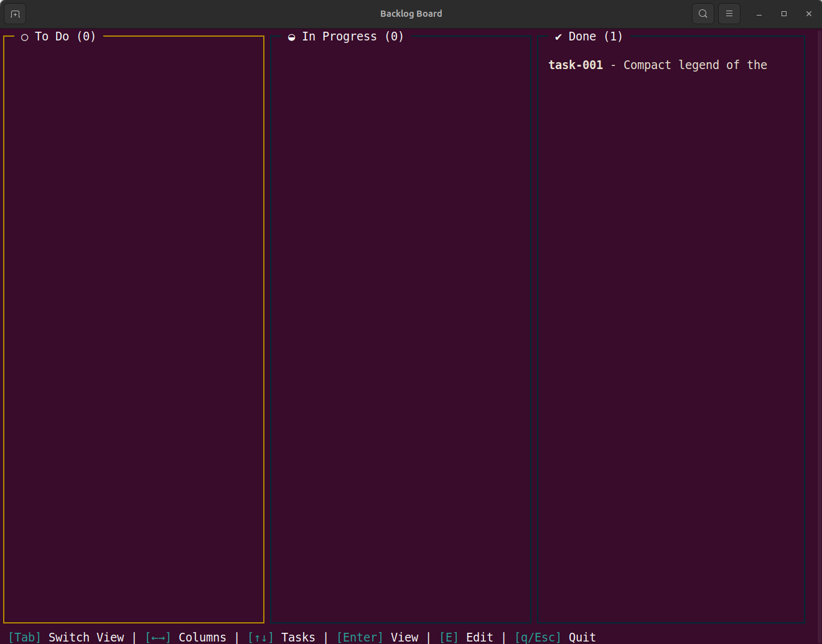Image resolution: width=822 pixels, height=644 pixels.
Task: Click the [Tab] Switch View shortcut
Action: point(66,637)
